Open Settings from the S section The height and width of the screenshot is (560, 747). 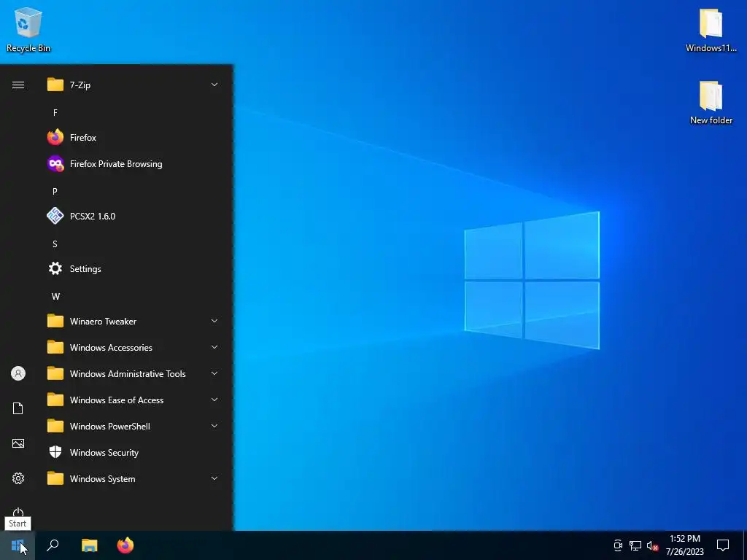tap(134, 268)
